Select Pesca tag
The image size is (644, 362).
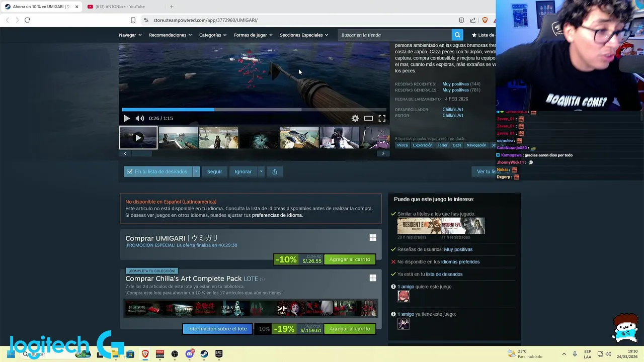click(403, 145)
